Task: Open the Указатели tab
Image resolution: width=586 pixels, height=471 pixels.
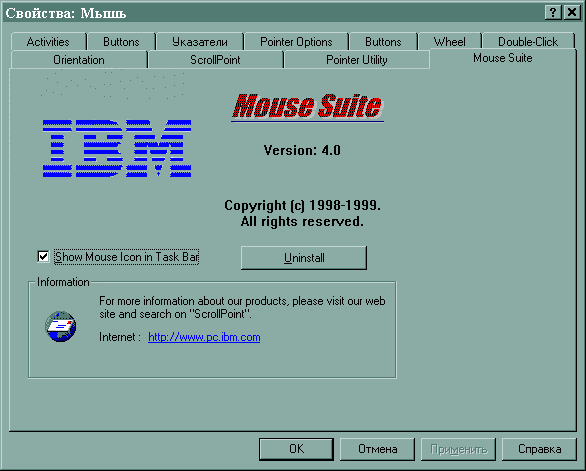Action: tap(200, 42)
